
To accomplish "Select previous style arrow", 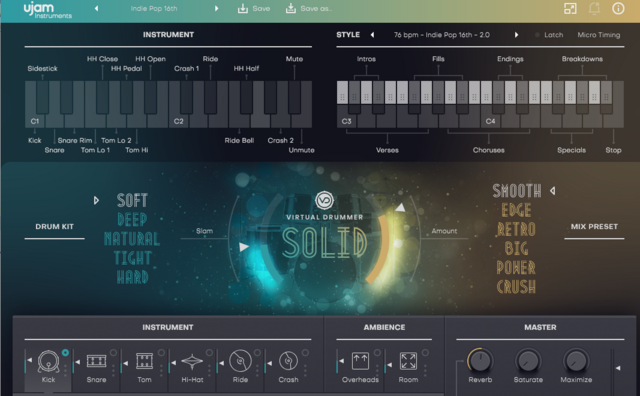I will (372, 35).
